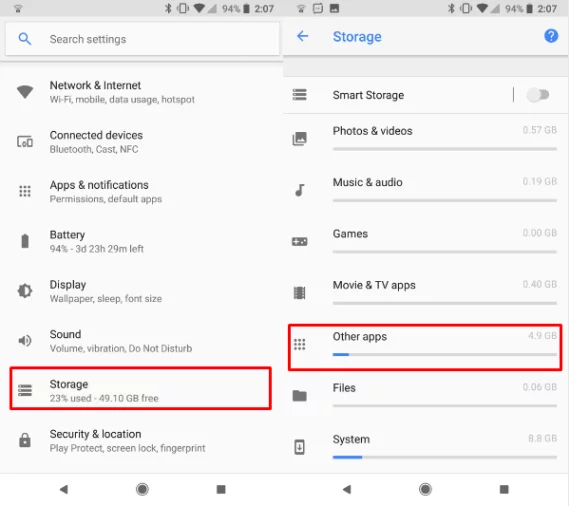Go back using the Storage header arrow
This screenshot has height=506, width=570.
coord(302,36)
